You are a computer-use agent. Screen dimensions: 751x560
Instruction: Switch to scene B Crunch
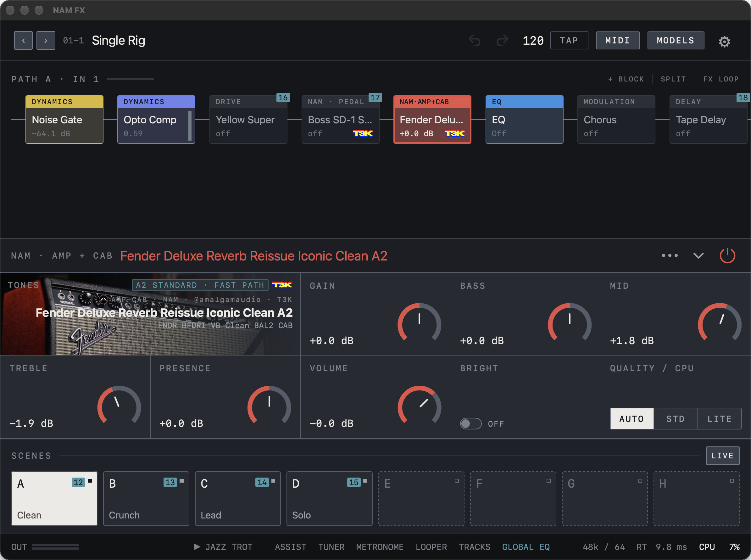point(146,499)
